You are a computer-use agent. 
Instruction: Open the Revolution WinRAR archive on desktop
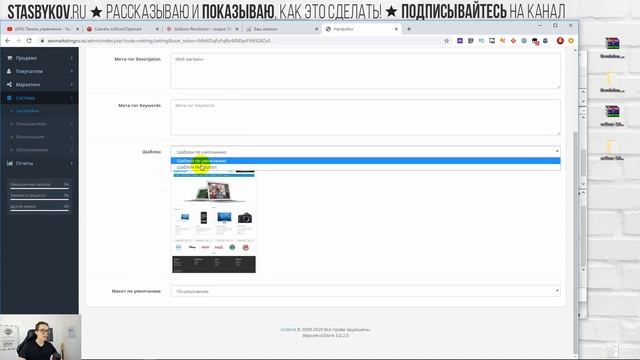point(612,47)
